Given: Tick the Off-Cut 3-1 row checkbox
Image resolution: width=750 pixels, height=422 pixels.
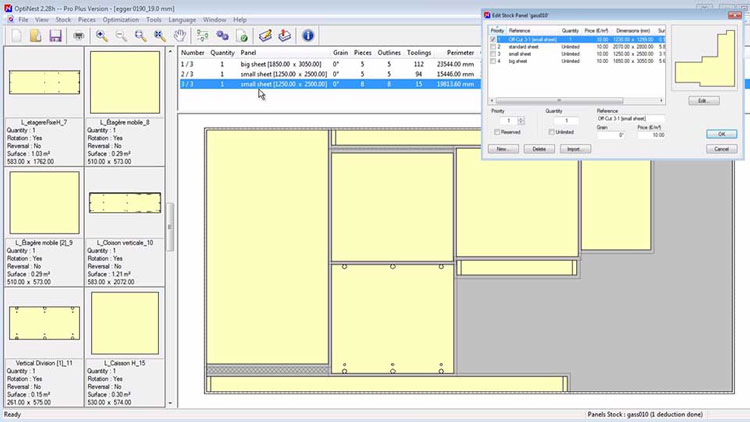Looking at the screenshot, I should (x=493, y=40).
